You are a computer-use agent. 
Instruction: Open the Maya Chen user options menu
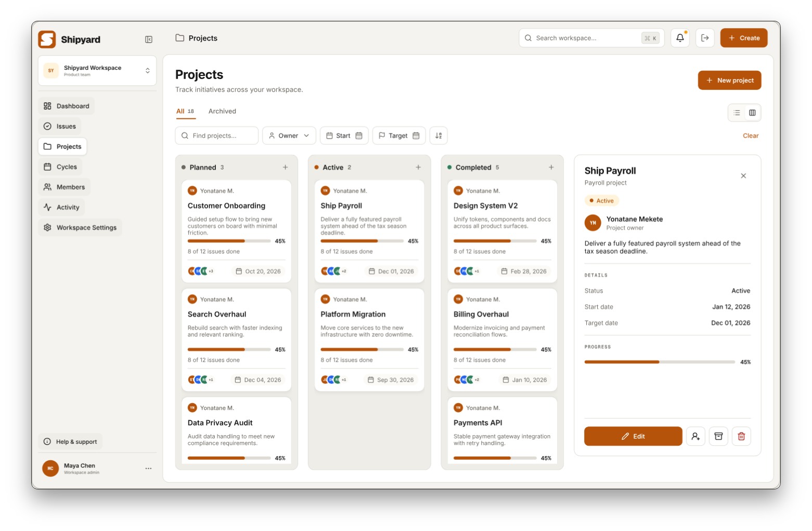[149, 469]
